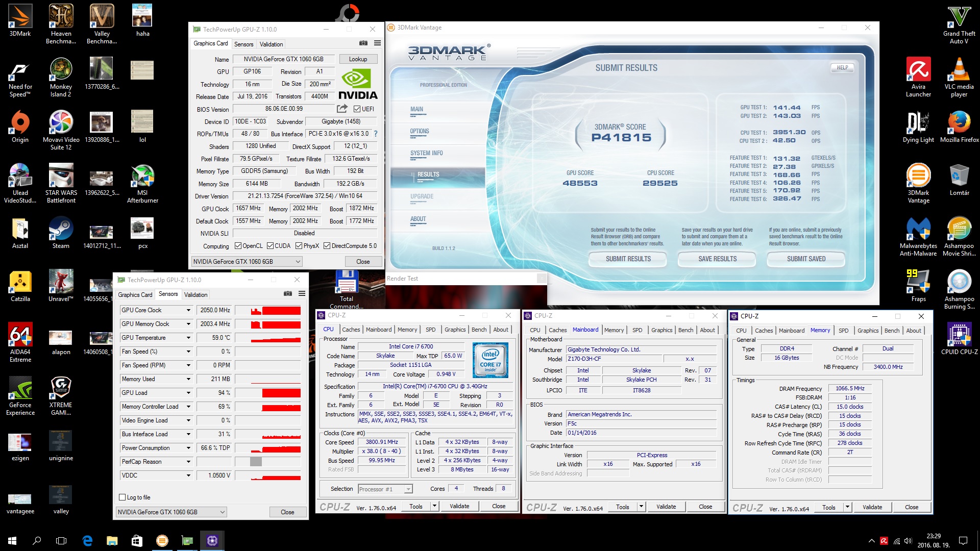Click SAVE RESULTS button in 3DMark Vantage
This screenshot has height=551, width=980.
tap(717, 259)
